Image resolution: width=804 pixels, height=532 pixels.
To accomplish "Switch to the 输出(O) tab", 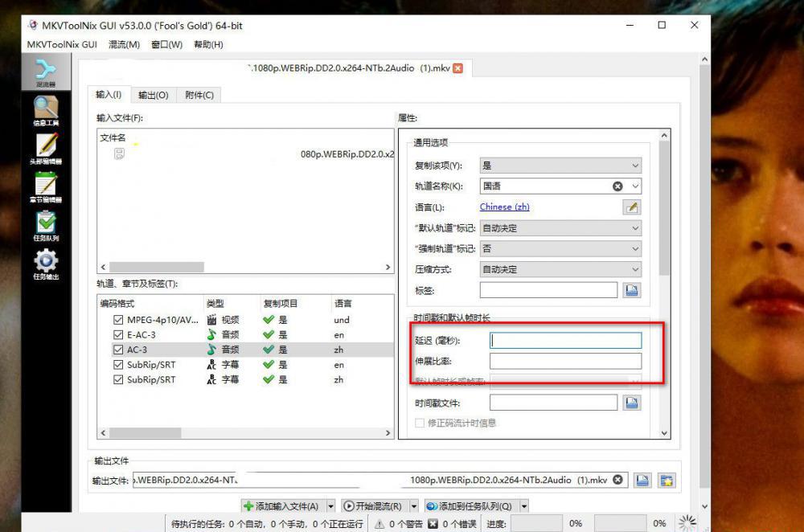I will [x=154, y=95].
